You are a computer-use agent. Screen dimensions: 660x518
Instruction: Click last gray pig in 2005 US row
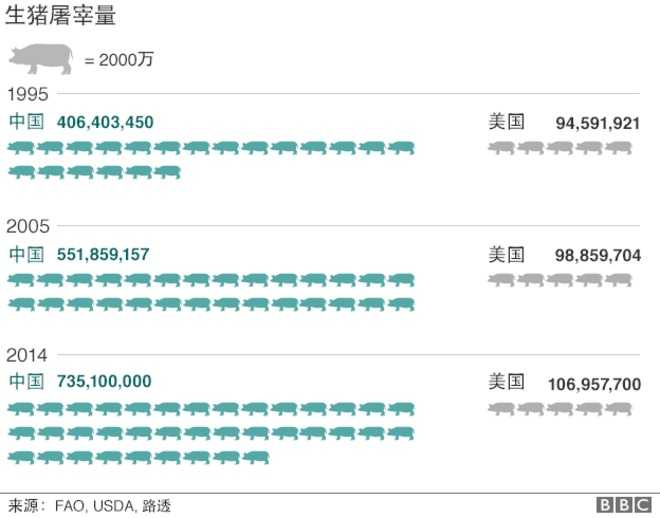pyautogui.click(x=619, y=280)
